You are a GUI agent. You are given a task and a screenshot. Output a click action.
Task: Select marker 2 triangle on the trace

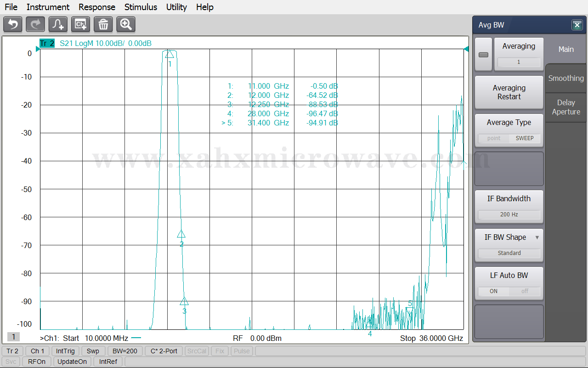coord(181,234)
